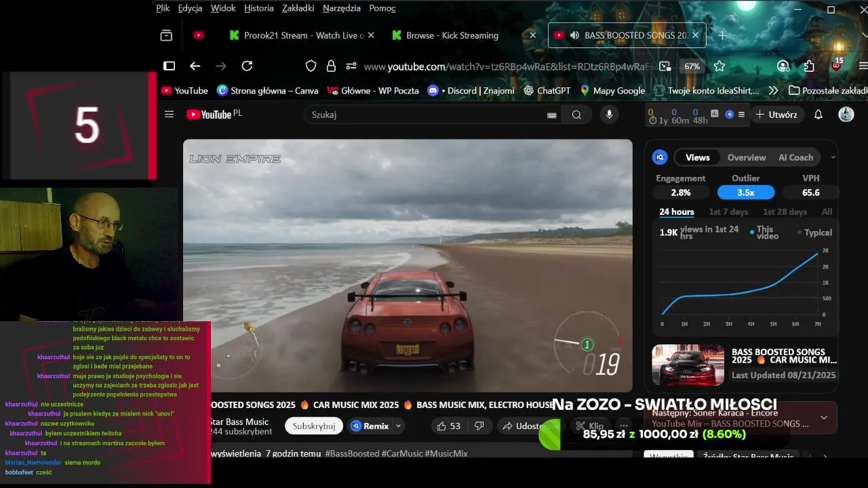The image size is (868, 488).
Task: Open the Strona główna – Canva bookmark
Action: (x=268, y=90)
